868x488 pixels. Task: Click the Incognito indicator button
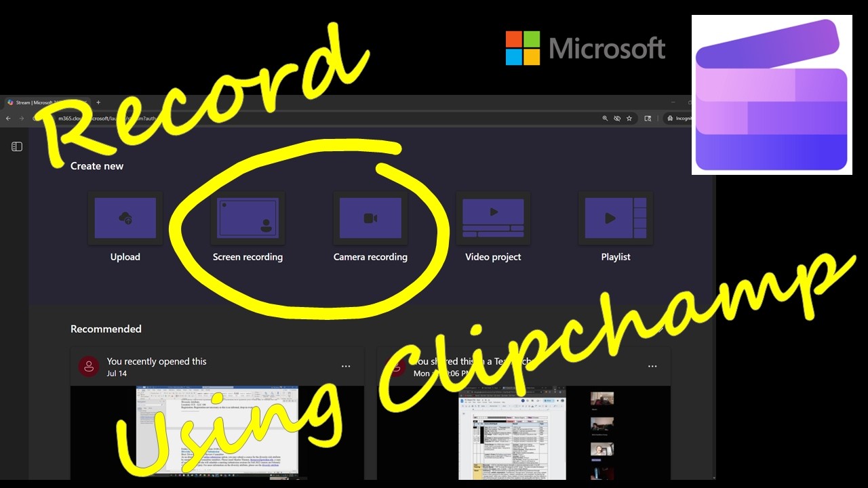coord(678,118)
